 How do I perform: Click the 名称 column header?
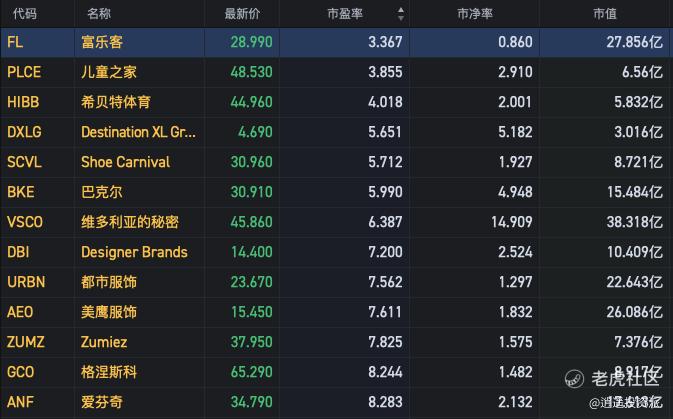[x=99, y=14]
